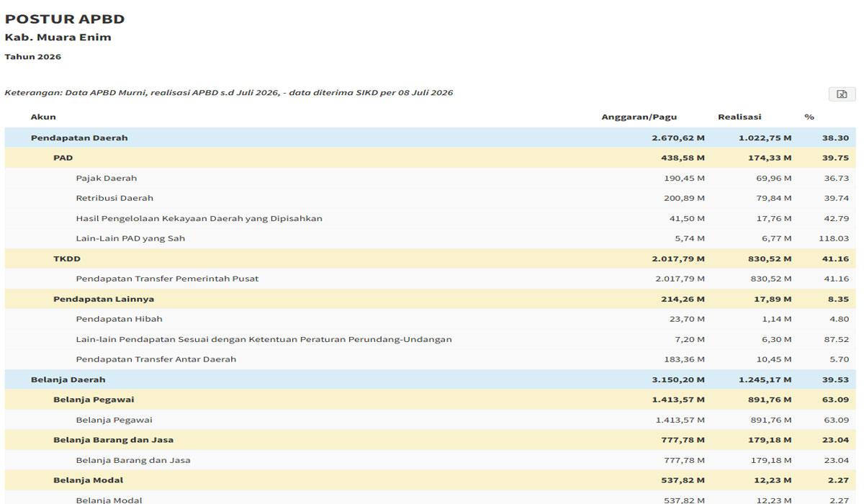
Task: Select the Belanja Daerah section row
Action: point(431,380)
